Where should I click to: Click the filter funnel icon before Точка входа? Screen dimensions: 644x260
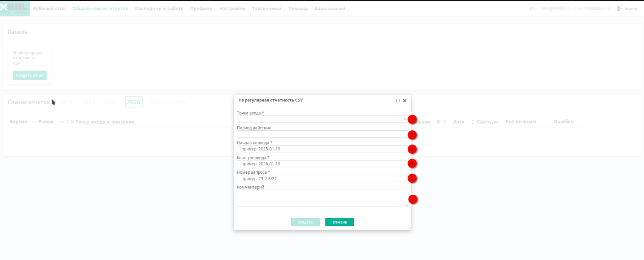point(72,122)
